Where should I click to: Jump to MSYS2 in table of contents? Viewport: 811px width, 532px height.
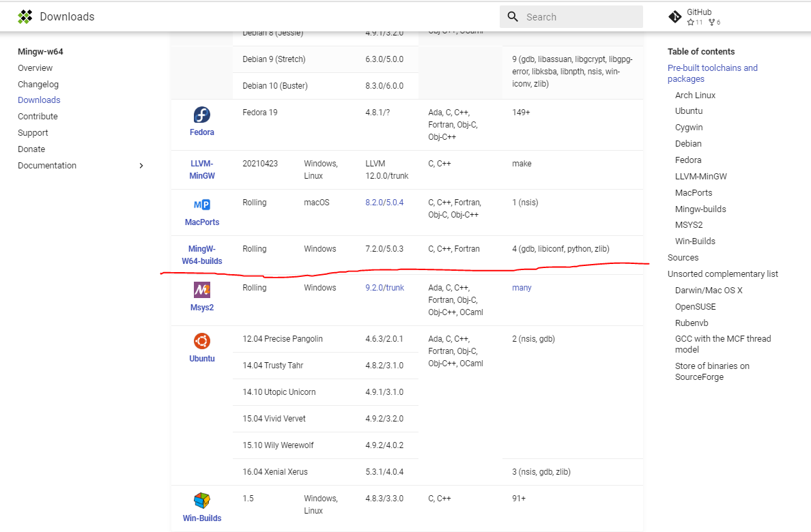689,225
